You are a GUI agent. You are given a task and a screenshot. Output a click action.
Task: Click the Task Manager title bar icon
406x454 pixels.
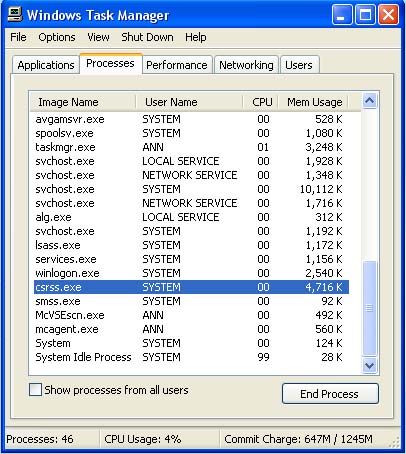[14, 14]
